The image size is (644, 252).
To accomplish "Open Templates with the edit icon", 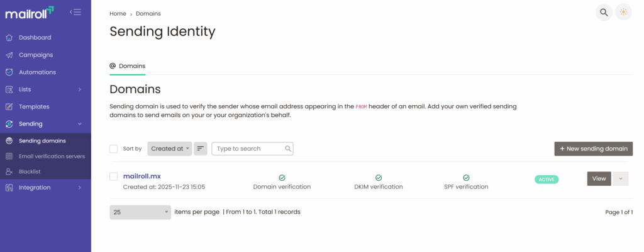I will (x=9, y=107).
